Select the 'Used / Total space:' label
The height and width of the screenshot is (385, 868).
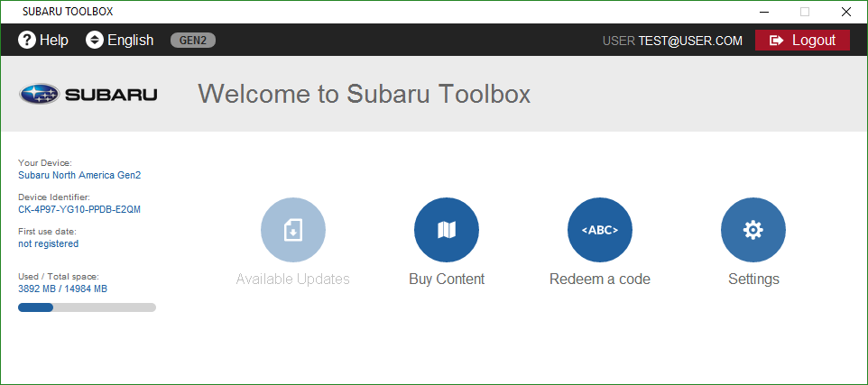point(59,276)
